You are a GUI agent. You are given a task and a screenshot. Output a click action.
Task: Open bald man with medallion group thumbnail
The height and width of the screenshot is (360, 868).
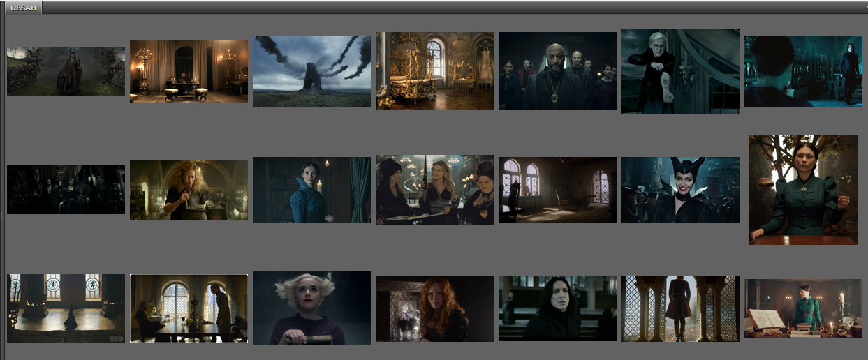coord(557,71)
